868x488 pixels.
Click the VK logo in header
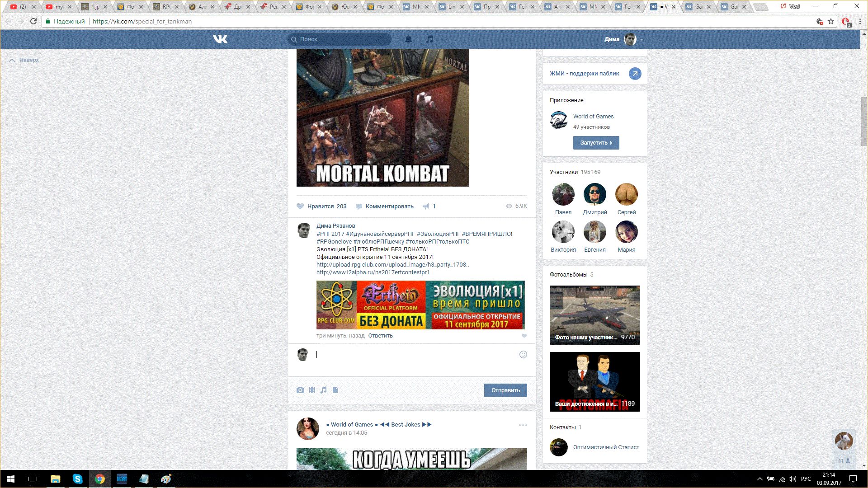(x=220, y=39)
